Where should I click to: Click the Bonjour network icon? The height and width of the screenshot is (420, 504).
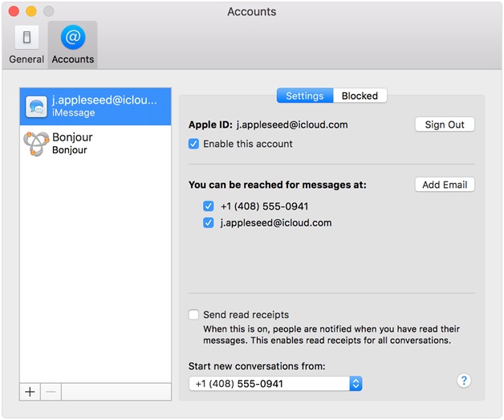(x=36, y=144)
